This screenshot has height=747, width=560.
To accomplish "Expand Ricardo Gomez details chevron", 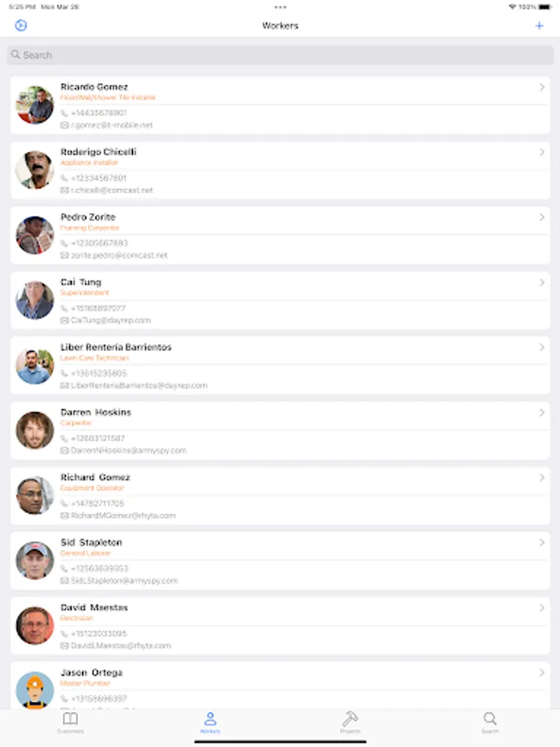I will pyautogui.click(x=542, y=87).
